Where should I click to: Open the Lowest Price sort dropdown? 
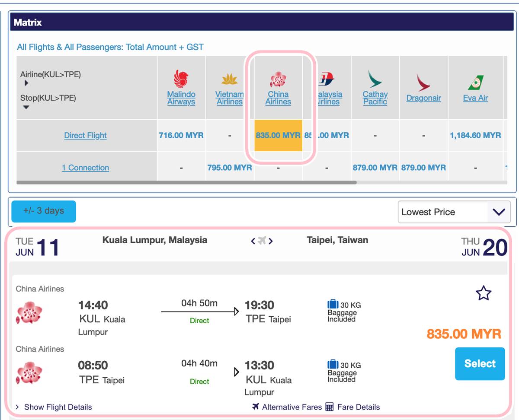click(x=454, y=212)
